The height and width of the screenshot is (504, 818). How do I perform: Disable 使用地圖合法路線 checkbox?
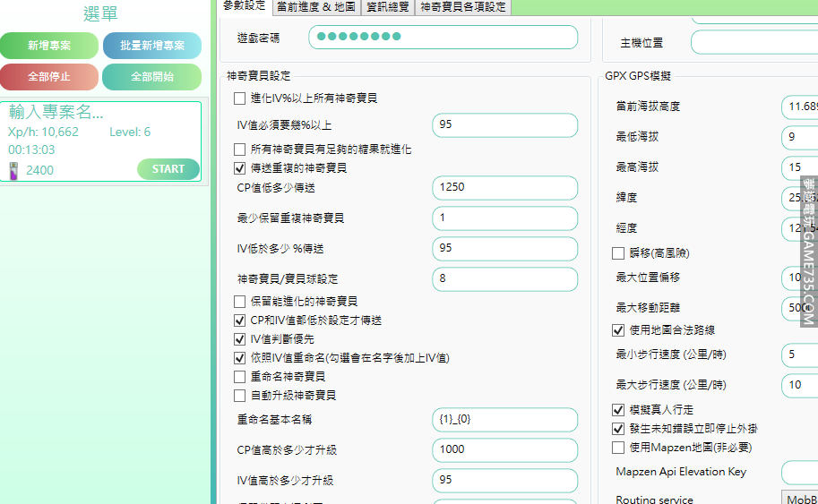point(618,330)
